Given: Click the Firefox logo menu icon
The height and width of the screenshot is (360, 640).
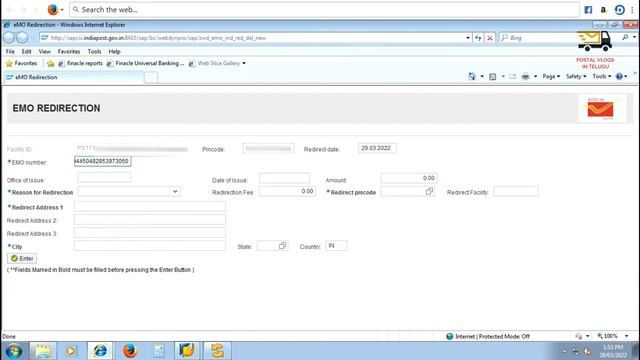Looking at the screenshot, I should pyautogui.click(x=53, y=9).
